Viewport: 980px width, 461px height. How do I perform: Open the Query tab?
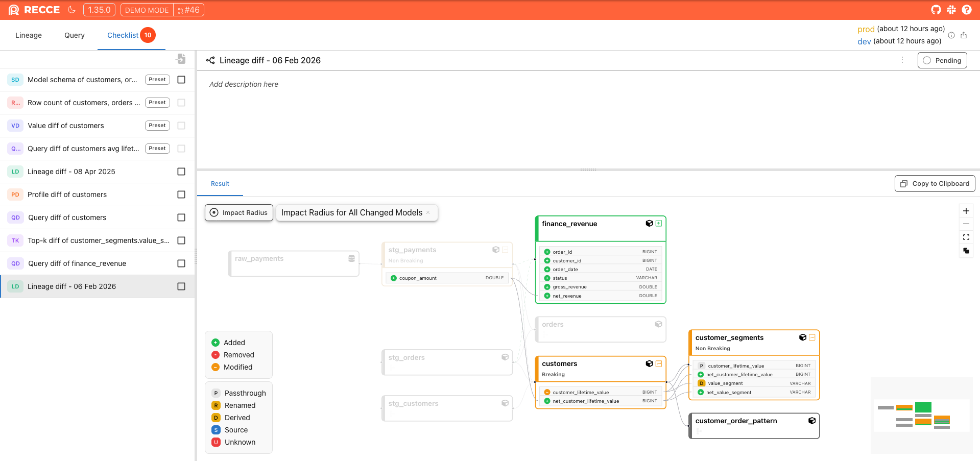coord(75,35)
